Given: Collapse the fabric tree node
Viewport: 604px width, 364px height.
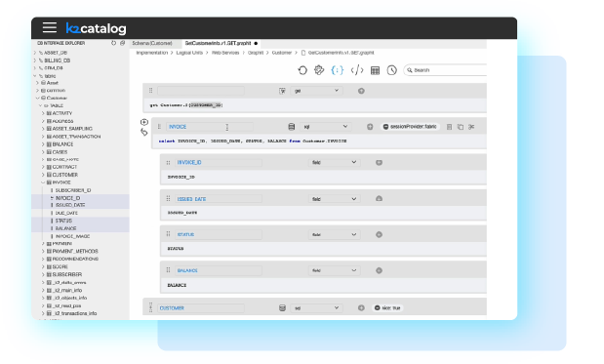Looking at the screenshot, I should (x=35, y=76).
